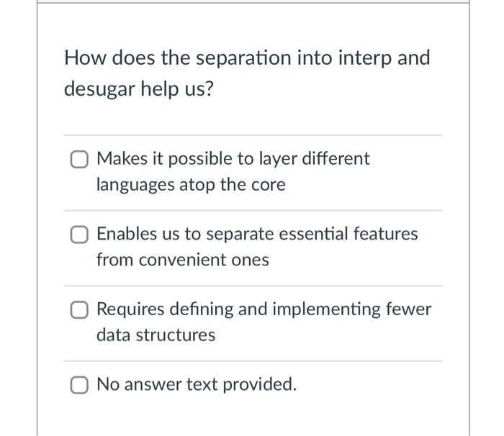Click the 'Makes it possible to layer different' text

pos(233,159)
